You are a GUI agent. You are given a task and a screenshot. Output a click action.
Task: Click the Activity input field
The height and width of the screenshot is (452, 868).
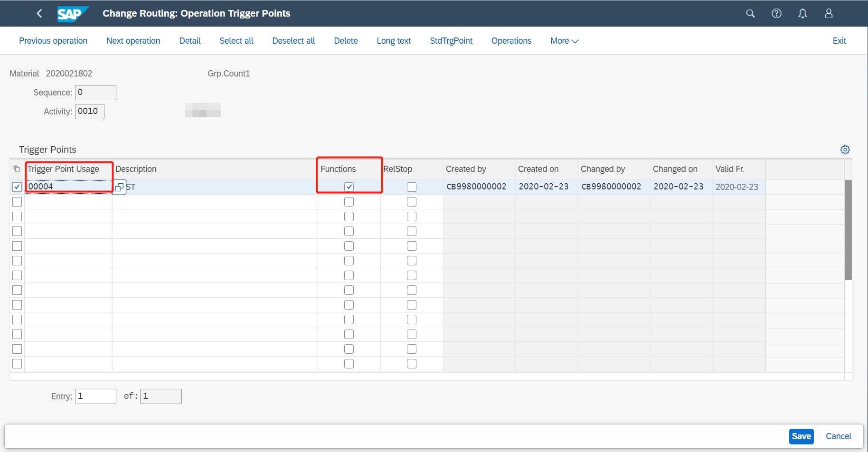(x=89, y=111)
